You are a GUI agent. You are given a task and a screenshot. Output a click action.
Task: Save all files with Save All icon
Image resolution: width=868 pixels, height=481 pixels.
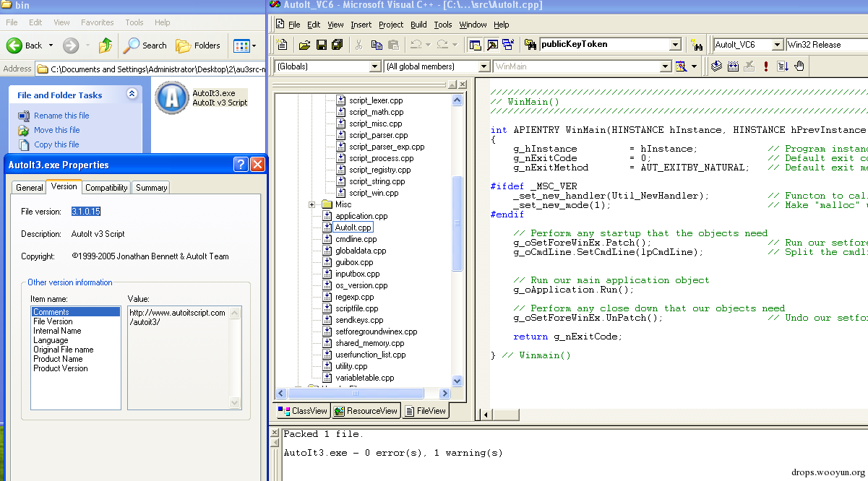(x=337, y=44)
